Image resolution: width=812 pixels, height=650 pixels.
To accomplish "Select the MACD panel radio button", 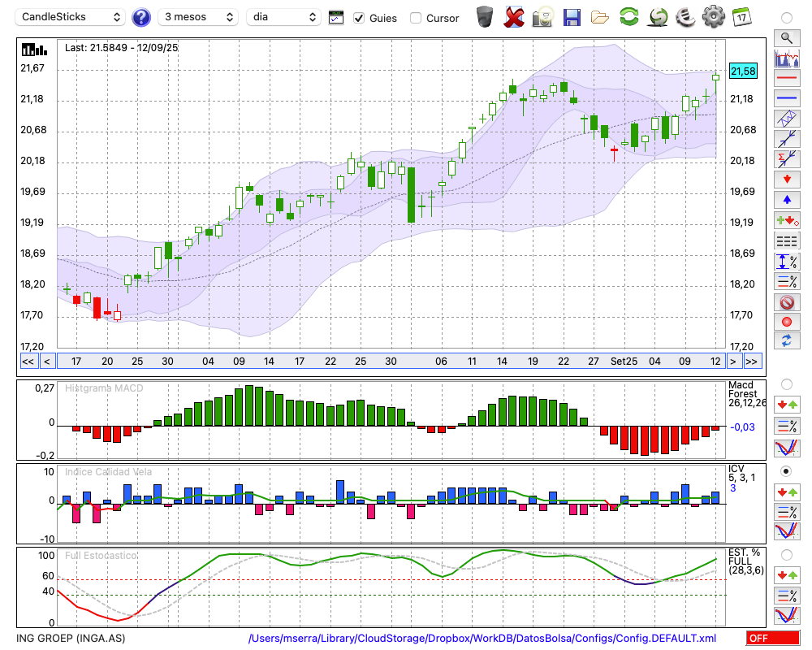I will click(x=787, y=384).
